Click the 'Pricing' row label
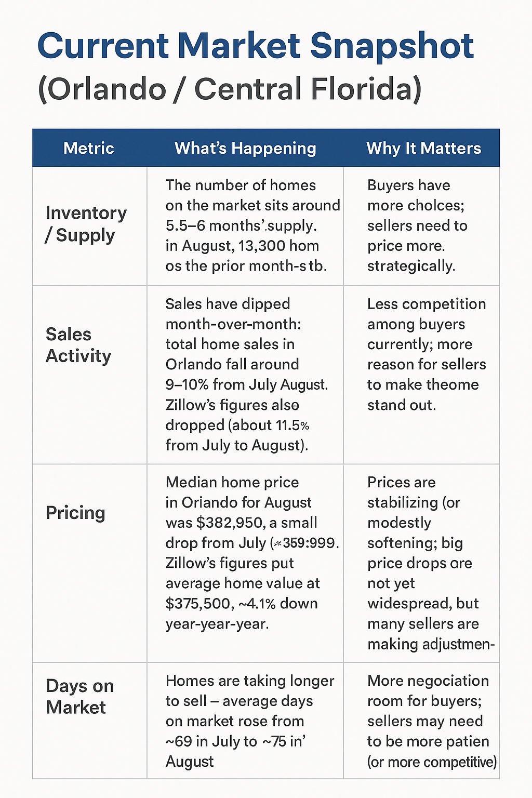 point(76,513)
